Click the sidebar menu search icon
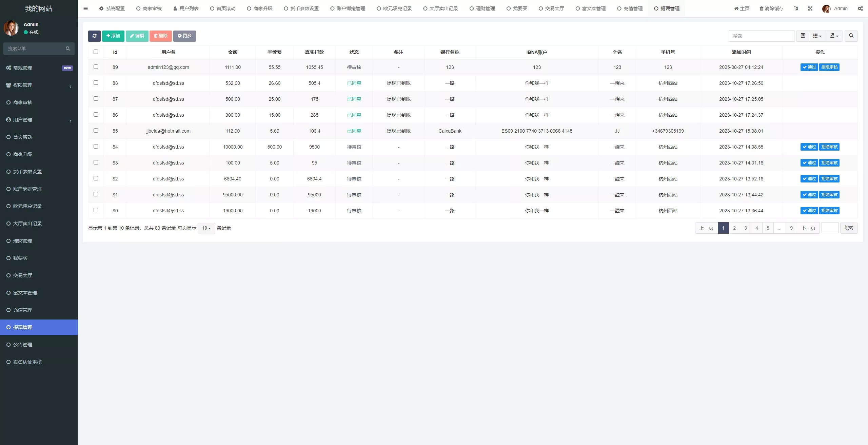 click(x=68, y=49)
